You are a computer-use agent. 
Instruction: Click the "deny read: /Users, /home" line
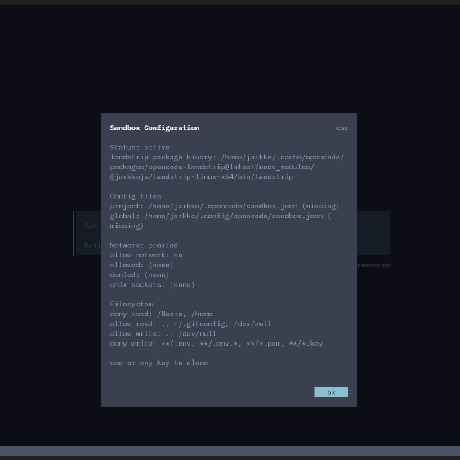[x=161, y=314]
